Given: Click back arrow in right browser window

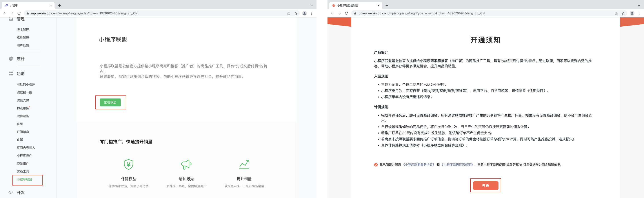Looking at the screenshot, I should (x=332, y=13).
